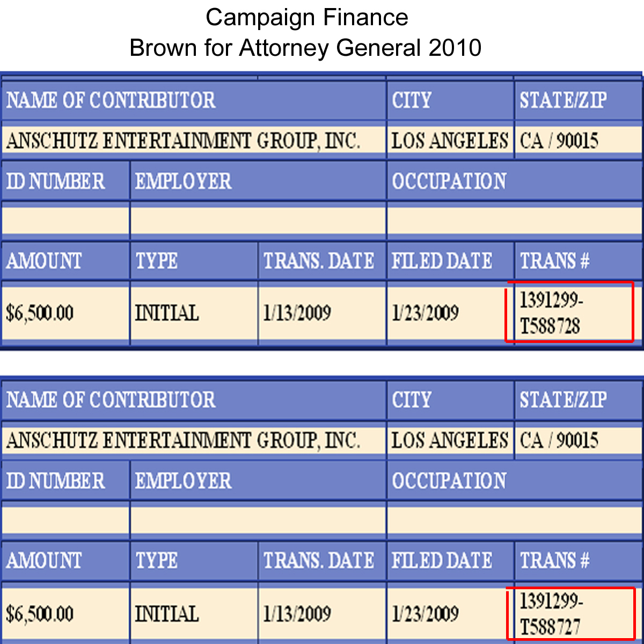The image size is (644, 644).
Task: Select CA / 90015 in first record
Action: pyautogui.click(x=559, y=141)
